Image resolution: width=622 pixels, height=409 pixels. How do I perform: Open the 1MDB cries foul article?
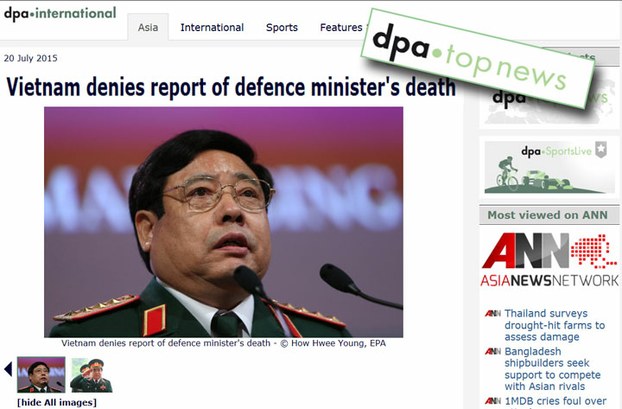pos(555,402)
